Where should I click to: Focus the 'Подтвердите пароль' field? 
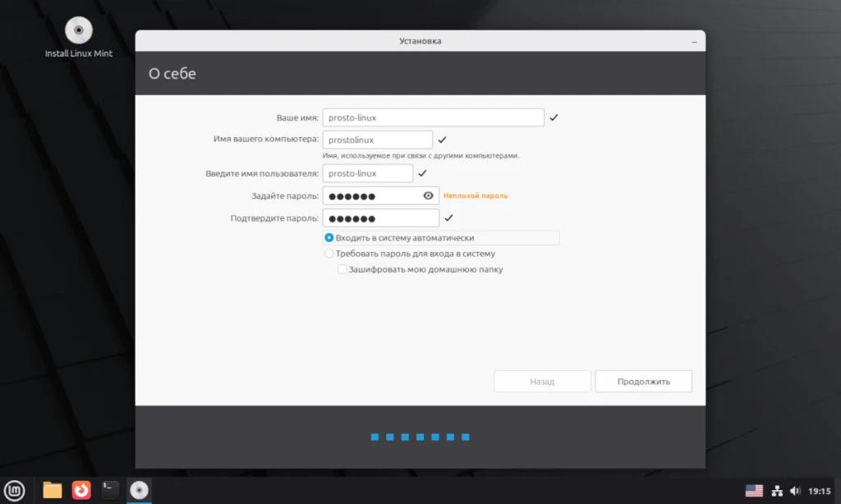click(381, 218)
